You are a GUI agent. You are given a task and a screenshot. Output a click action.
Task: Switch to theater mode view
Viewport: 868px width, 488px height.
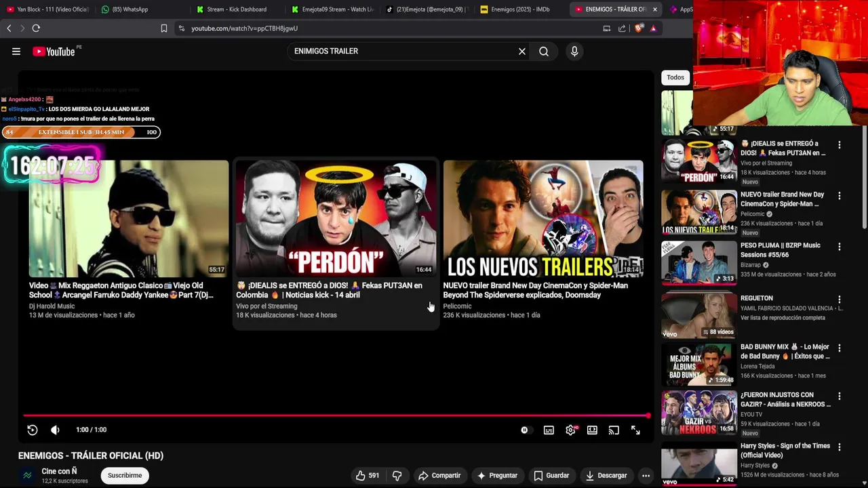tap(592, 430)
